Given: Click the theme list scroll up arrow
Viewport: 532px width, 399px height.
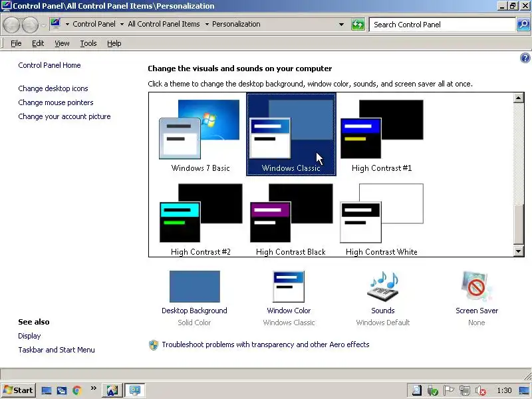Looking at the screenshot, I should (519, 98).
